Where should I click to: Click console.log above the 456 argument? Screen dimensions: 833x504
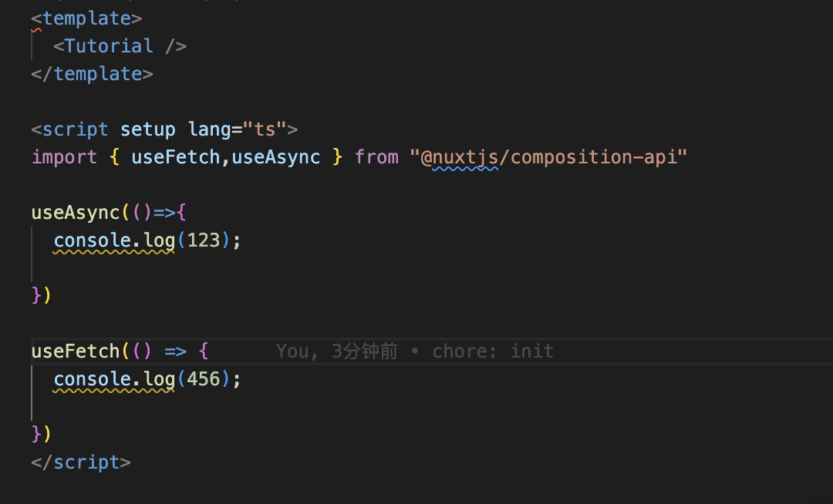pyautogui.click(x=114, y=379)
